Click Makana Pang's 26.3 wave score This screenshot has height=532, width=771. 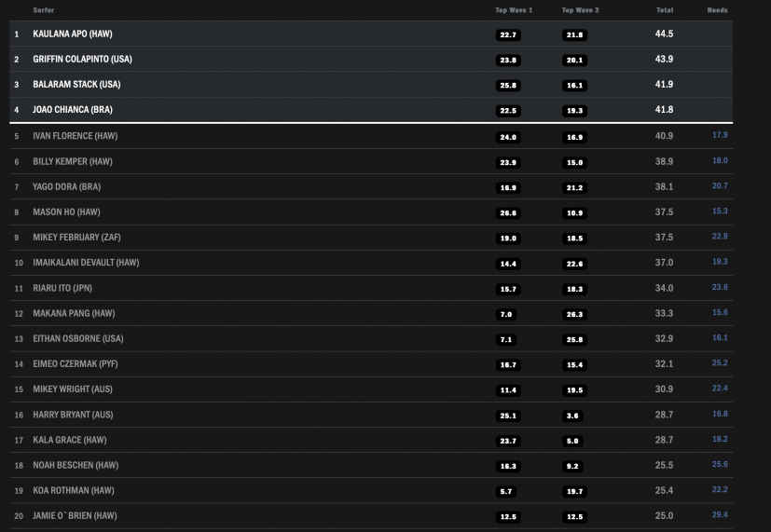[x=574, y=314]
